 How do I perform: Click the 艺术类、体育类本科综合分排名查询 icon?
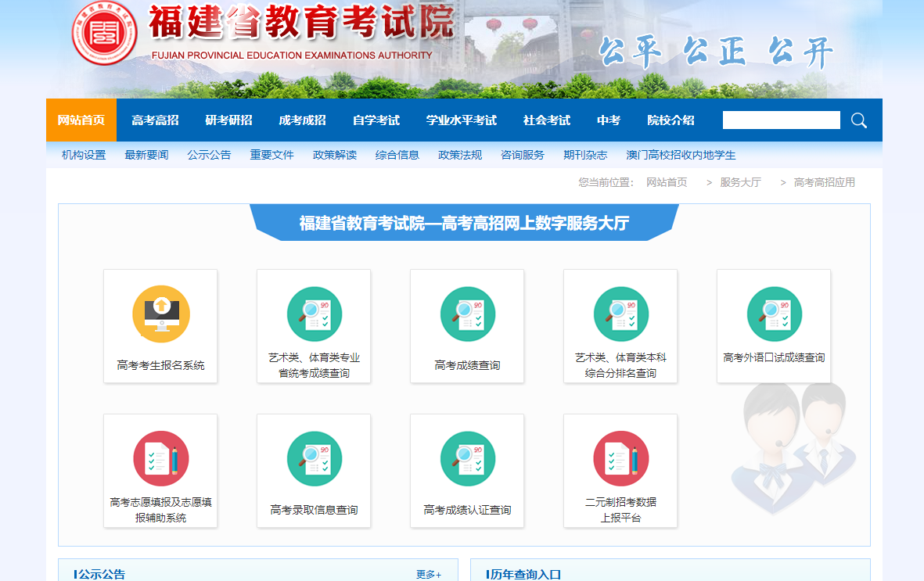coord(620,314)
